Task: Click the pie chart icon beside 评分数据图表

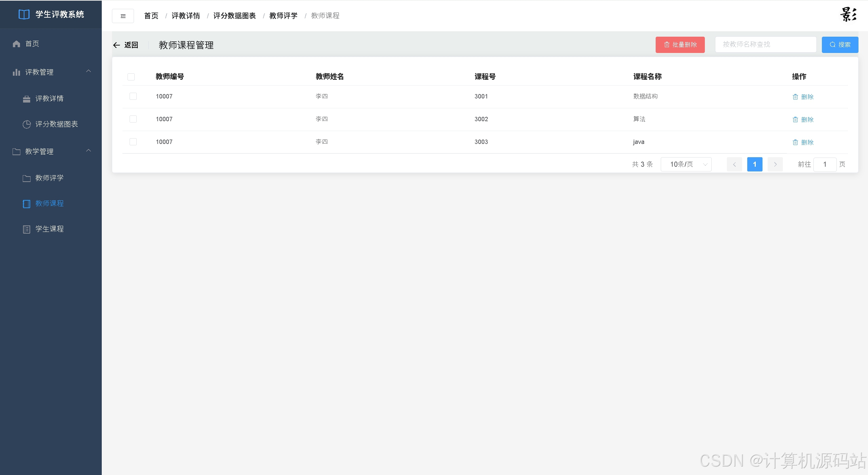Action: click(26, 124)
